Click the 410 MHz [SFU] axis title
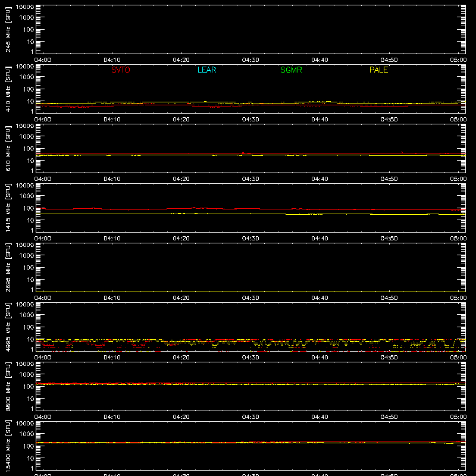 point(8,89)
